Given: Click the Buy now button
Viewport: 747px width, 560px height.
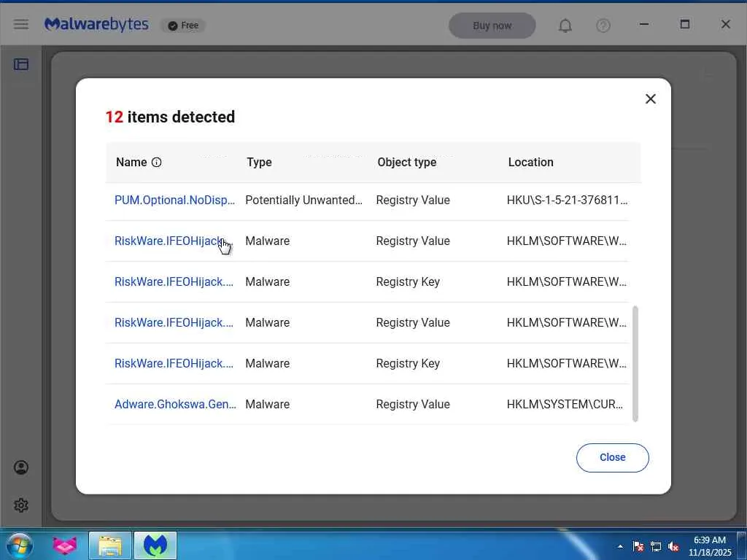Looking at the screenshot, I should (x=492, y=26).
